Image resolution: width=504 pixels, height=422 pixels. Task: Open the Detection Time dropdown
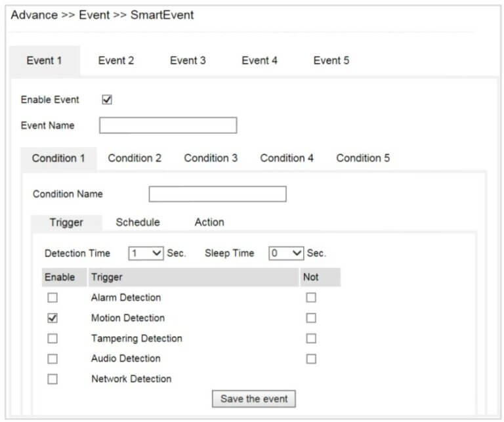click(x=146, y=253)
